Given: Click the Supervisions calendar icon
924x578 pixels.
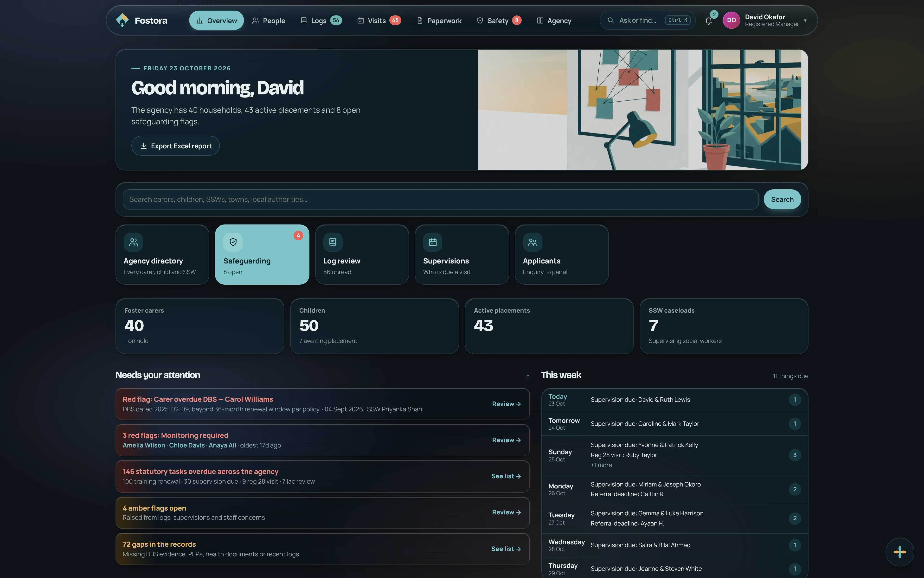Looking at the screenshot, I should [433, 242].
